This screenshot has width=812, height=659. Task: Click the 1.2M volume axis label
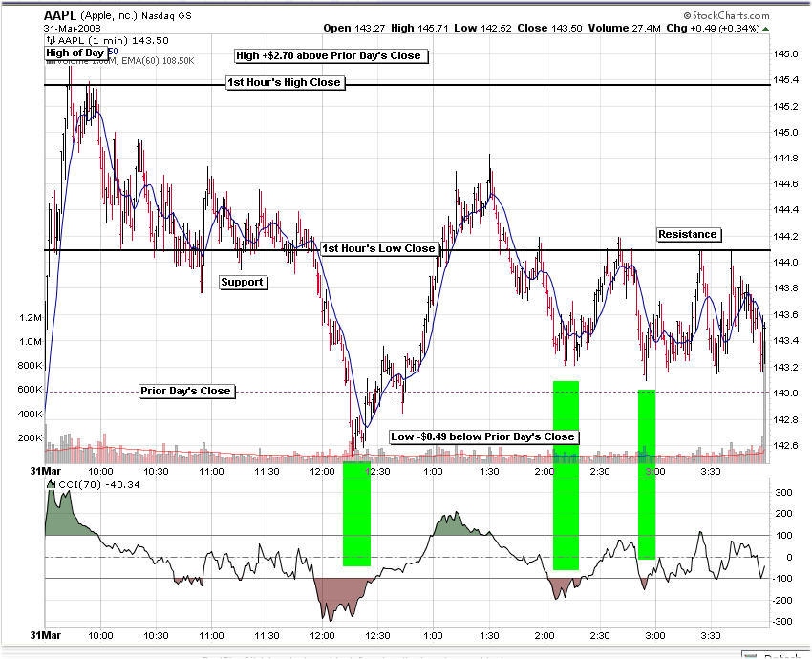click(x=31, y=317)
